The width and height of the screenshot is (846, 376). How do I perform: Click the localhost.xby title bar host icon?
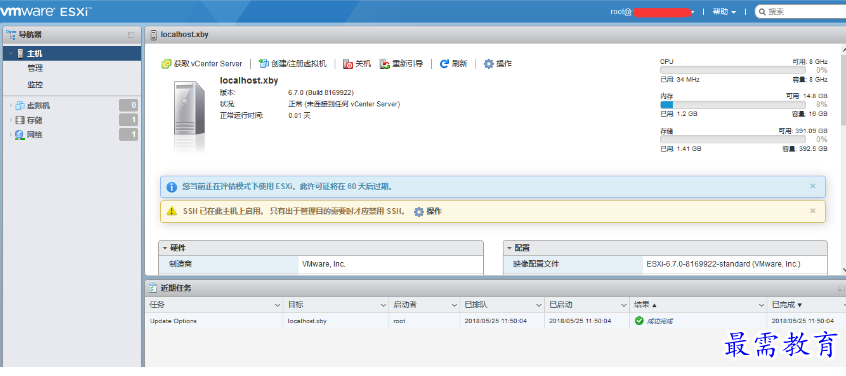154,35
